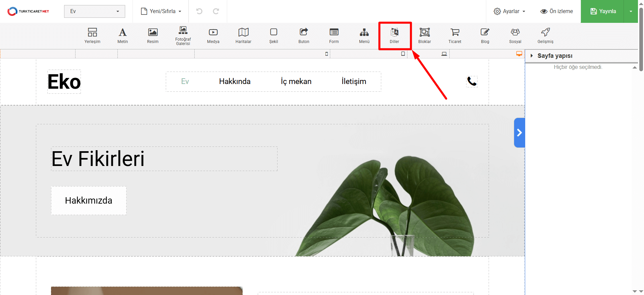Switch to mobile phone breakpoint icon
644x295 pixels.
327,54
